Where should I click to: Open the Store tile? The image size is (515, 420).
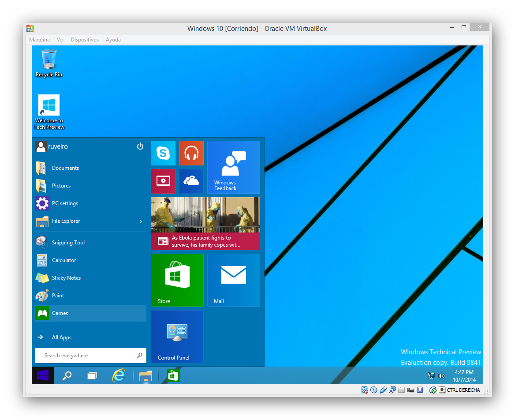177,280
